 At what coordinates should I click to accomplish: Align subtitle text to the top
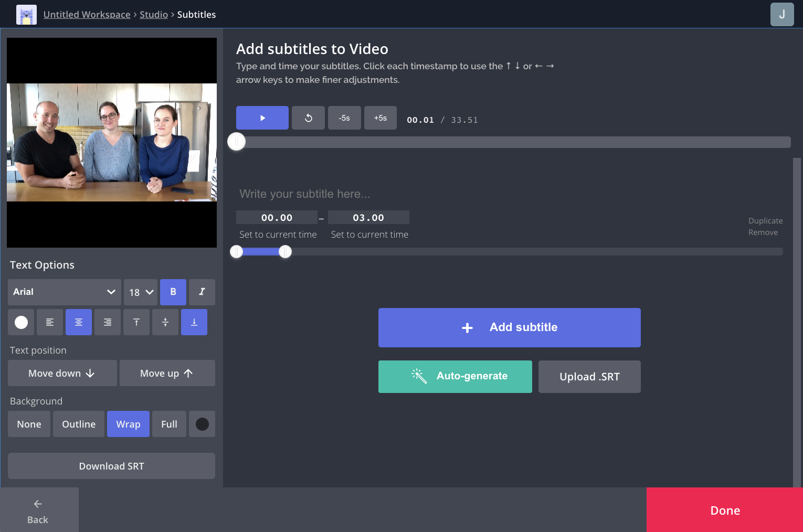click(136, 322)
